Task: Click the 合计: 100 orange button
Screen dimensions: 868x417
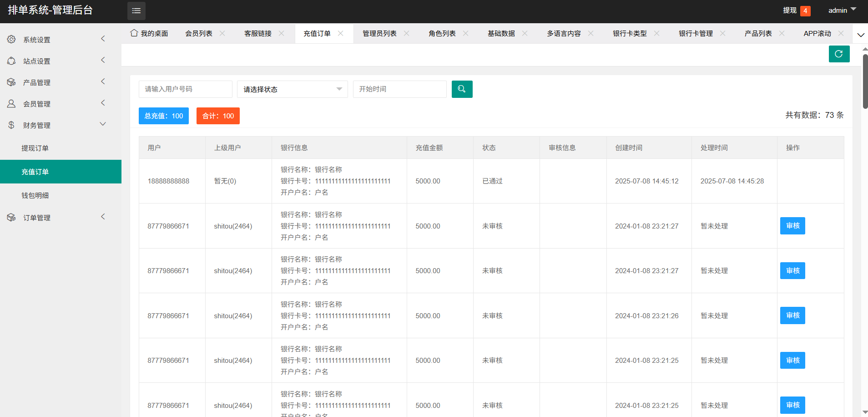Action: 218,116
